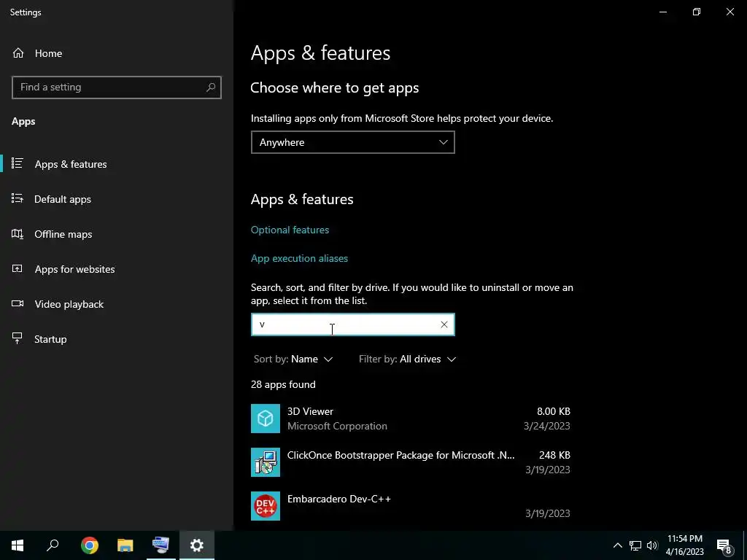The width and height of the screenshot is (747, 560).
Task: Open Startup section
Action: [x=50, y=339]
